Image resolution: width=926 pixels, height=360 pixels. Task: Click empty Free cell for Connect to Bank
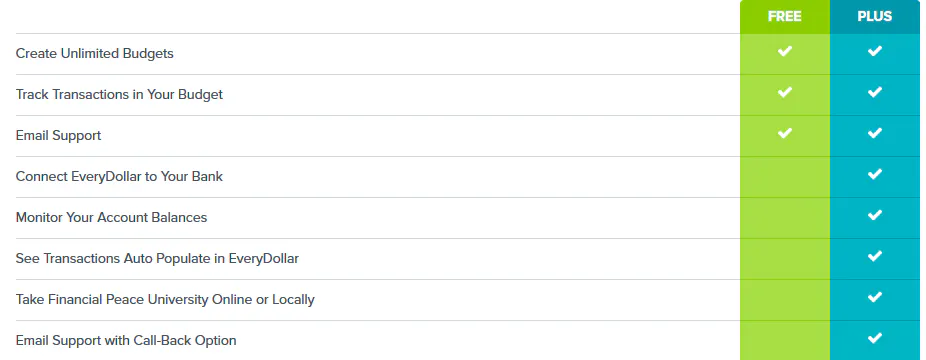point(785,177)
